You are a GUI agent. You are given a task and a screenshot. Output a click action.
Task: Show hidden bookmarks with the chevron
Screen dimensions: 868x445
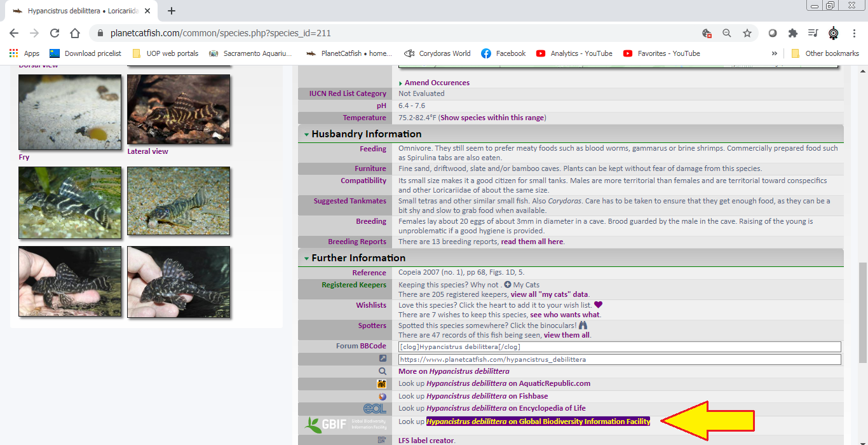click(x=774, y=53)
